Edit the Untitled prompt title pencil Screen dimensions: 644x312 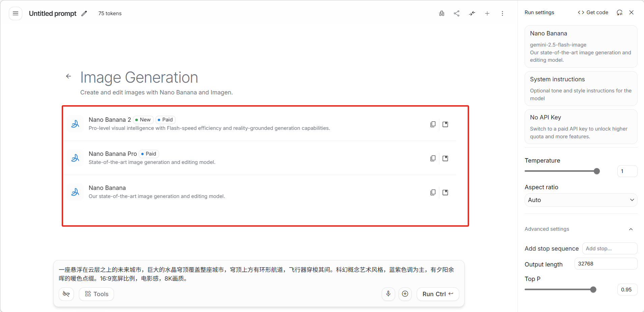[84, 13]
